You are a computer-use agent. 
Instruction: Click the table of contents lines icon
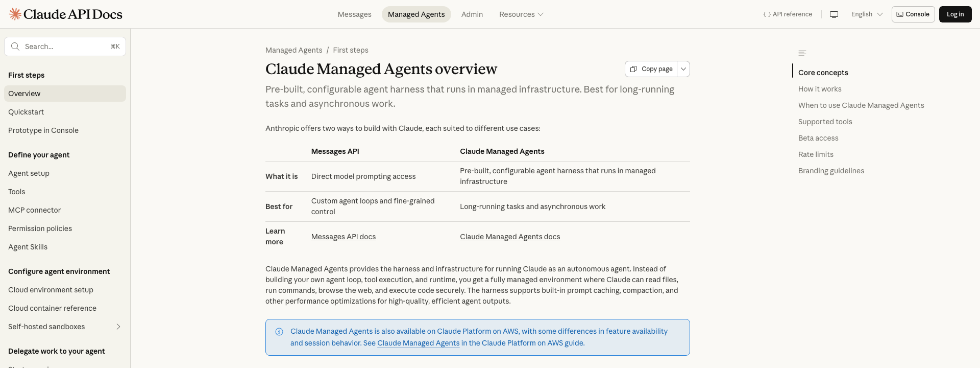point(802,53)
